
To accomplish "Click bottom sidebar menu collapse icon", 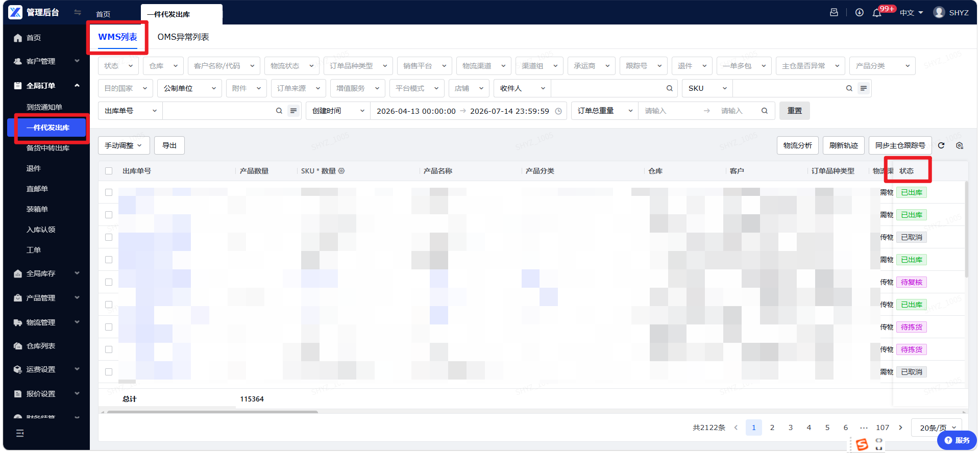I will 20,433.
